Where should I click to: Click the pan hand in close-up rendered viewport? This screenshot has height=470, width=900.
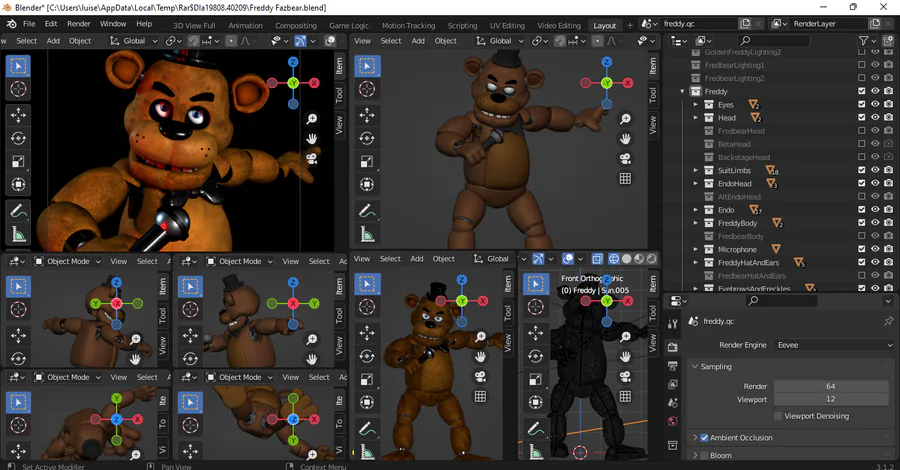pos(312,139)
